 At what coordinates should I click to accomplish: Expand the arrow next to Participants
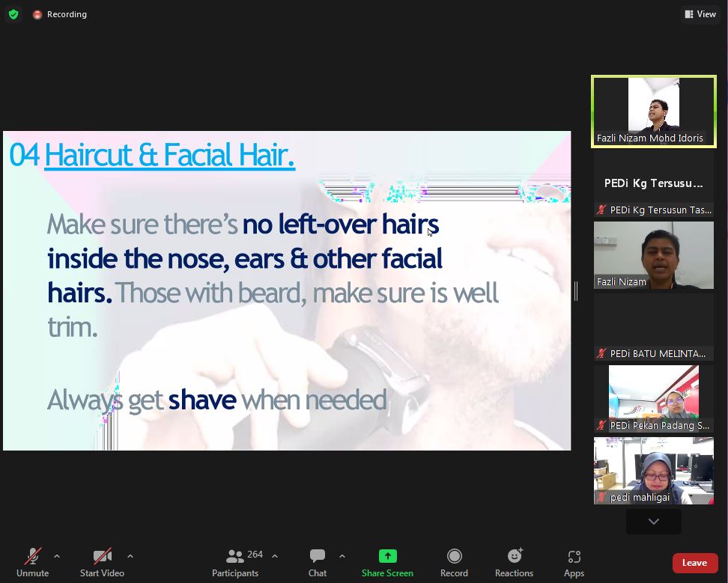[275, 556]
